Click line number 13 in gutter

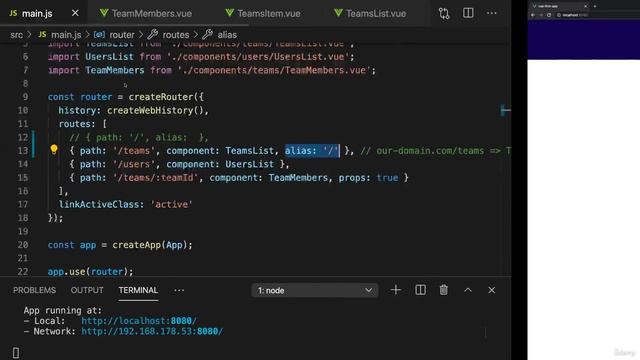pos(23,151)
